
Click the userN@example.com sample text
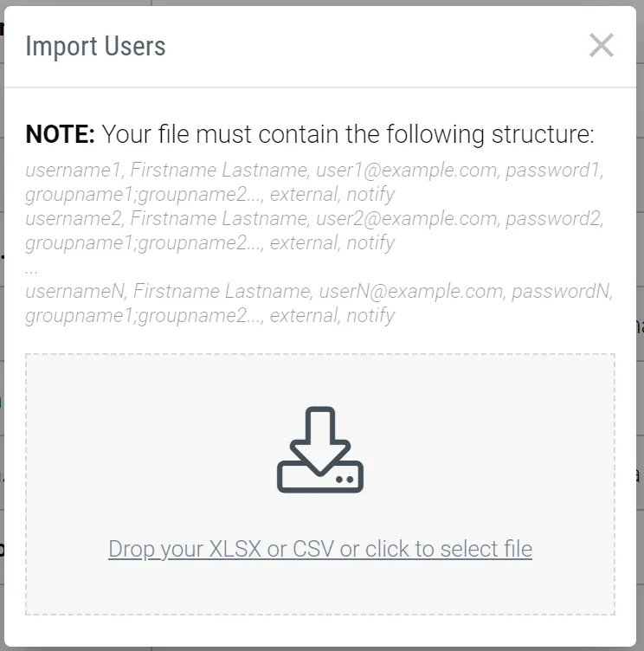tap(410, 292)
